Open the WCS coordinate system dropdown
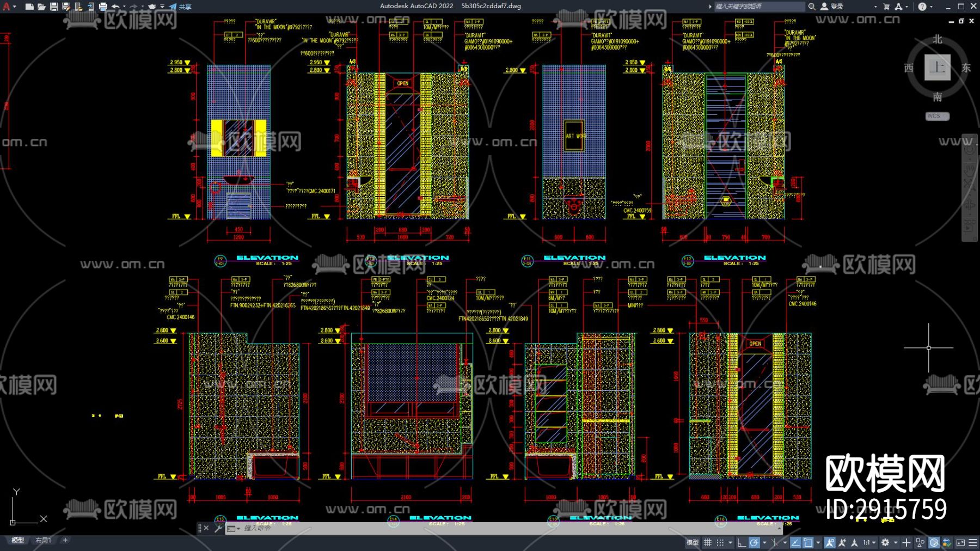 938,116
